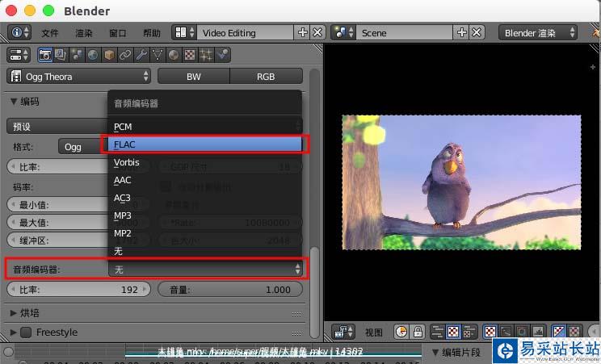Click the screen layout browse icon
This screenshot has width=601, height=364.
[184, 32]
